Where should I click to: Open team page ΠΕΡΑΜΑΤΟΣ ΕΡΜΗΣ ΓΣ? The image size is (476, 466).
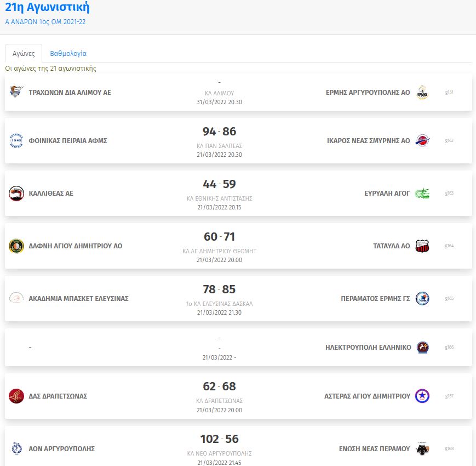pos(375,298)
